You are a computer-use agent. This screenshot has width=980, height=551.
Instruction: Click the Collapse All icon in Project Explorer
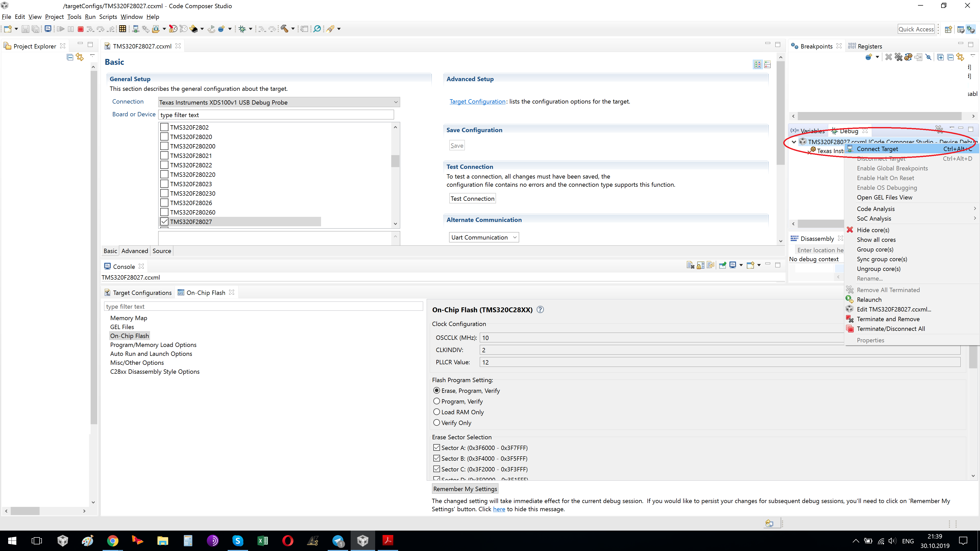tap(70, 57)
